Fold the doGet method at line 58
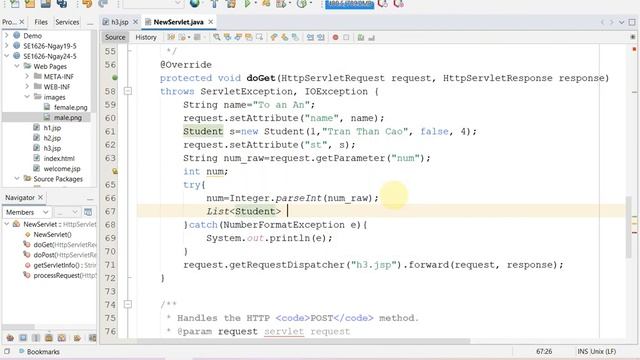The width and height of the screenshot is (640, 360). click(128, 91)
